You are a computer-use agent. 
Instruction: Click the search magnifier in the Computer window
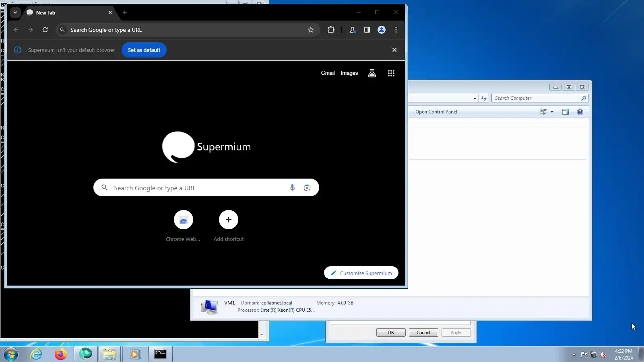pos(584,98)
